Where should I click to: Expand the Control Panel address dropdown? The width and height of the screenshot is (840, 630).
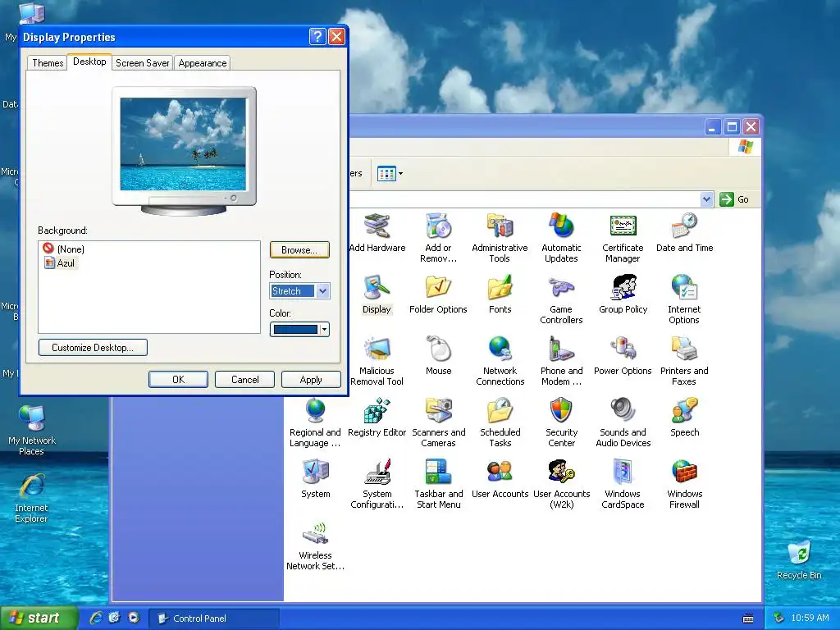[x=706, y=199]
